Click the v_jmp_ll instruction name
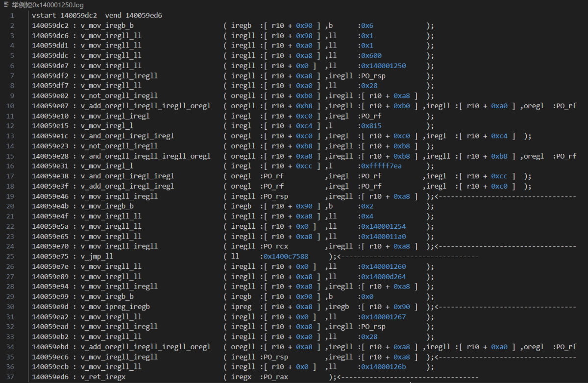The height and width of the screenshot is (383, 588). point(97,256)
